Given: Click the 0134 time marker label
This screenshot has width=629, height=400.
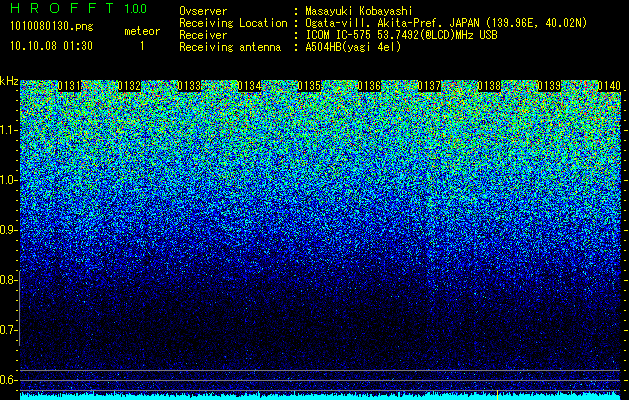Looking at the screenshot, I should pos(249,86).
